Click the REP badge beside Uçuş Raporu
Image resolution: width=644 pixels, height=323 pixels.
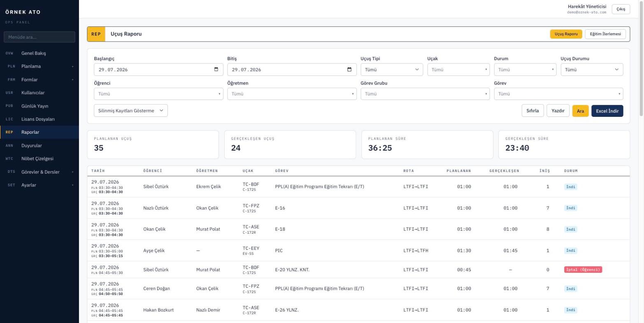point(96,34)
